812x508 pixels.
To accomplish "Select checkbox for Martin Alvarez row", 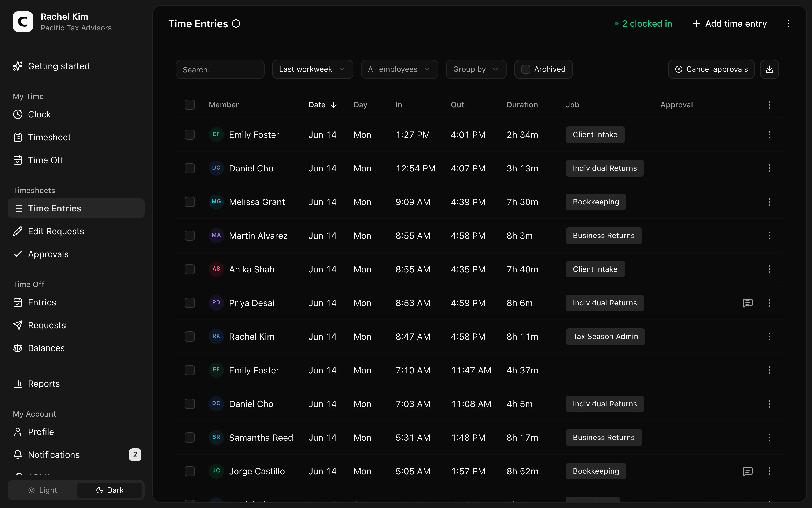I will (190, 236).
